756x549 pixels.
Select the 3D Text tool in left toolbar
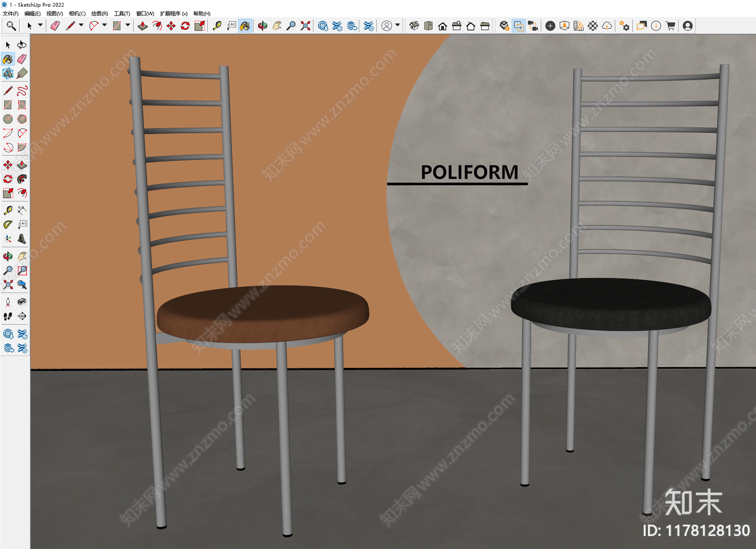point(22,239)
